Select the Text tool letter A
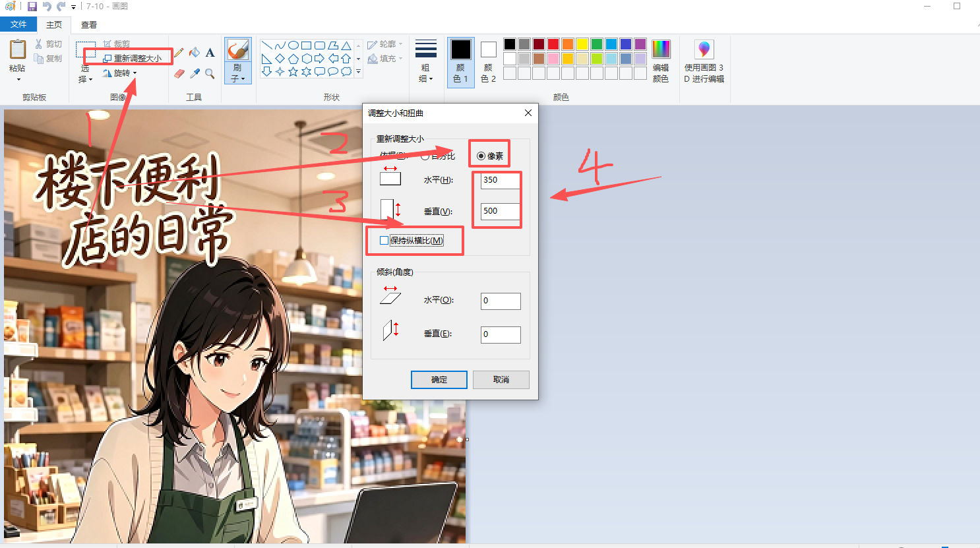 (x=210, y=53)
